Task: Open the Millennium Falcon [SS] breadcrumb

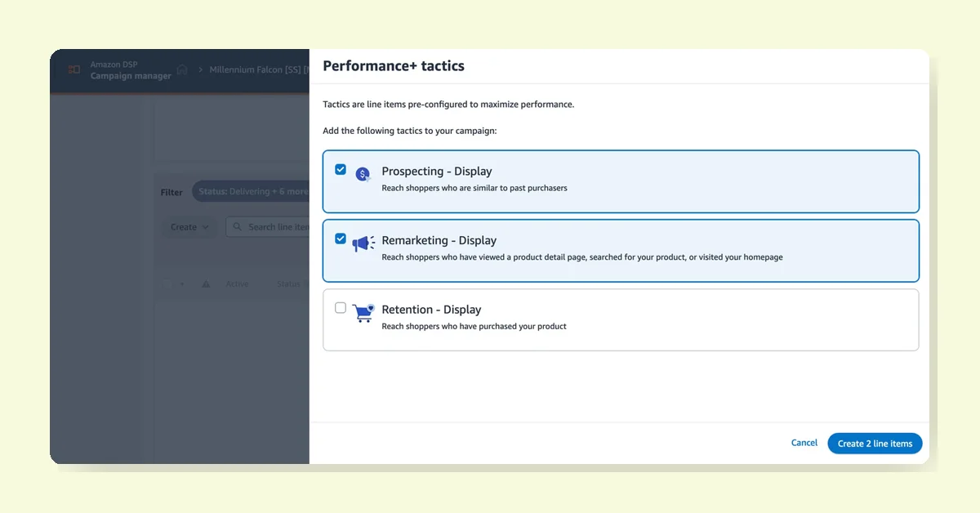Action: (x=259, y=69)
